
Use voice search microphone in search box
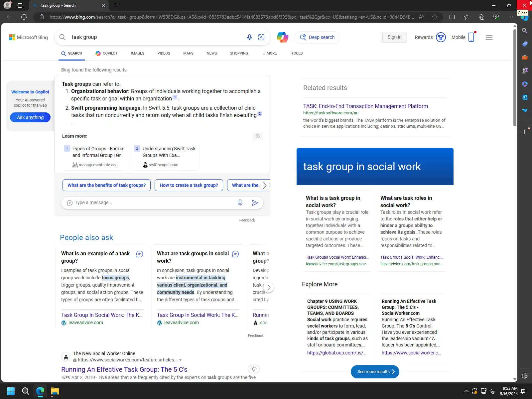pos(249,37)
